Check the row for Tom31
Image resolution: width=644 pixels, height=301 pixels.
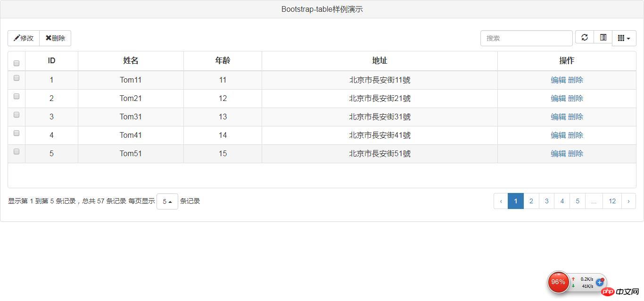click(x=17, y=115)
